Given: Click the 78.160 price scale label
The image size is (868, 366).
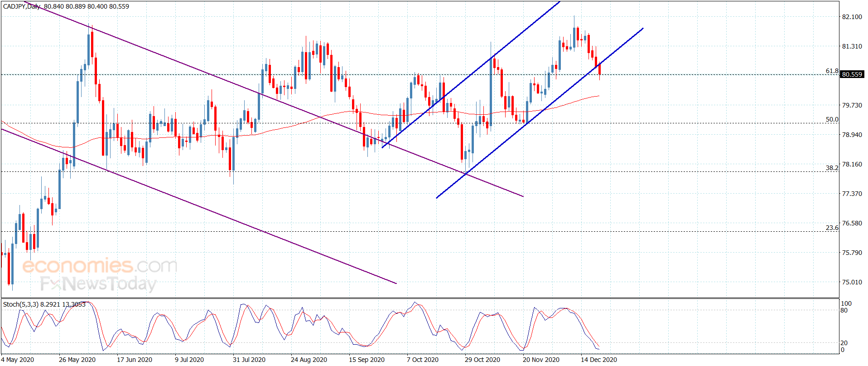Looking at the screenshot, I should (x=852, y=164).
